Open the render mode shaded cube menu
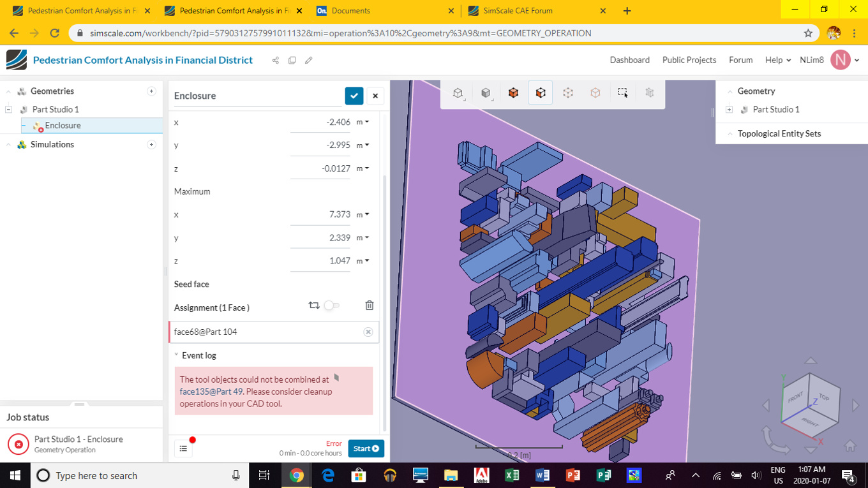Viewport: 868px width, 488px height. pyautogui.click(x=486, y=93)
